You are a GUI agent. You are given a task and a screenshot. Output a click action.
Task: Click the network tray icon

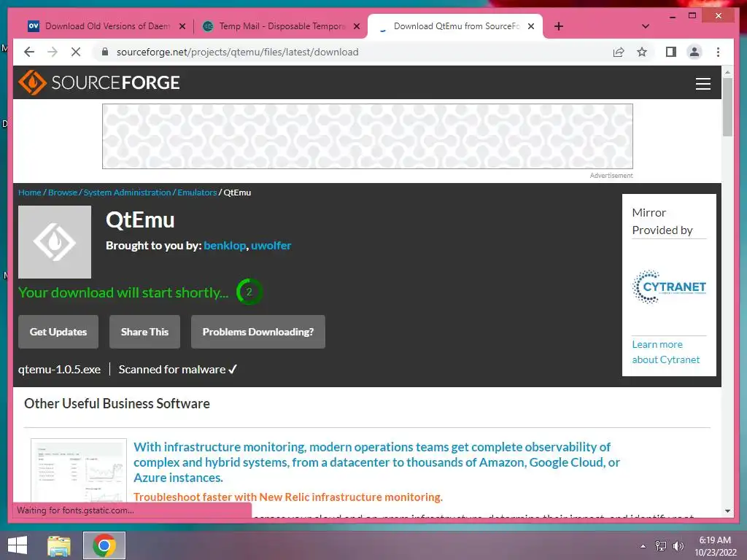[661, 546]
